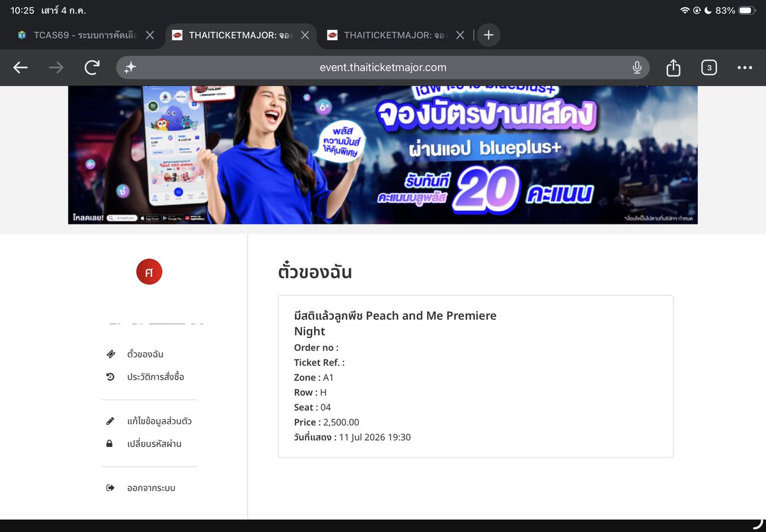
Task: Select the Ticket Ref. label
Action: click(x=319, y=362)
